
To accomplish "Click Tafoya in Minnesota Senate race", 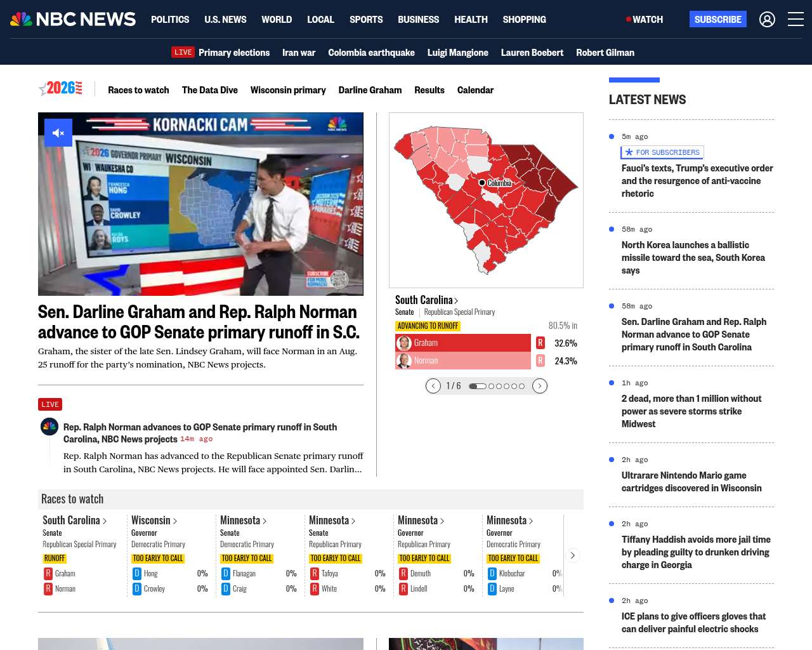I will click(330, 573).
